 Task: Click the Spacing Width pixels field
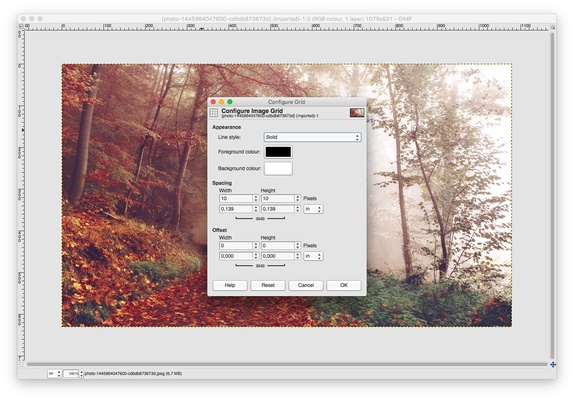click(236, 198)
